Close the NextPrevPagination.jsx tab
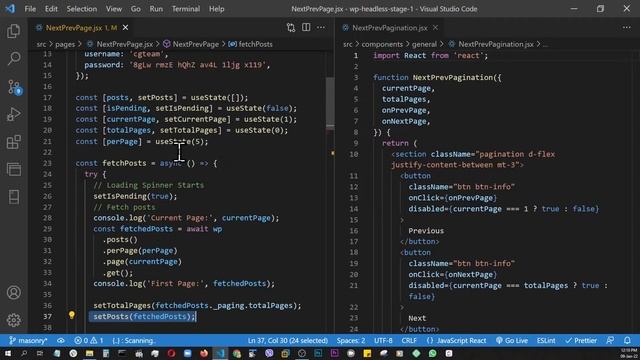The image size is (640, 360). pos(435,27)
